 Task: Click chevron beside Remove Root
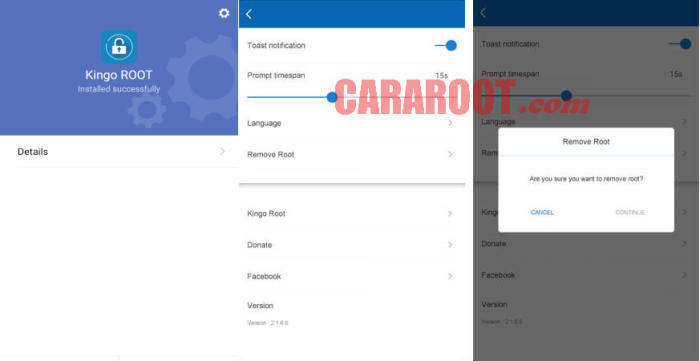tap(450, 154)
